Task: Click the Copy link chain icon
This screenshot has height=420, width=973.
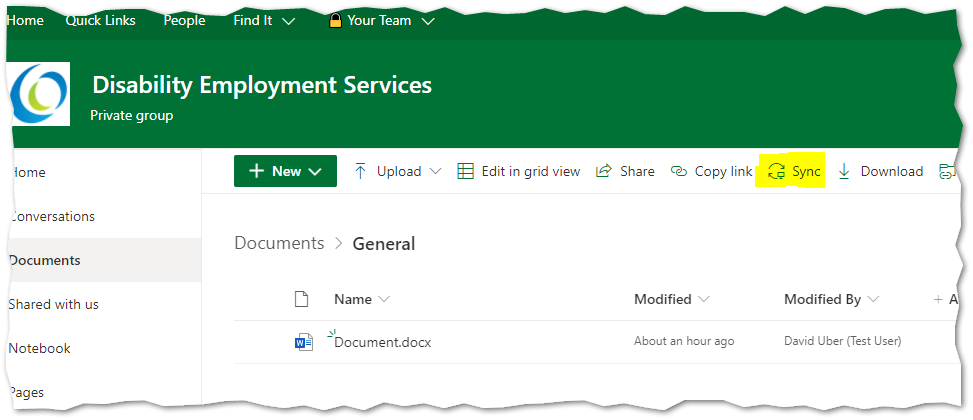Action: 679,172
